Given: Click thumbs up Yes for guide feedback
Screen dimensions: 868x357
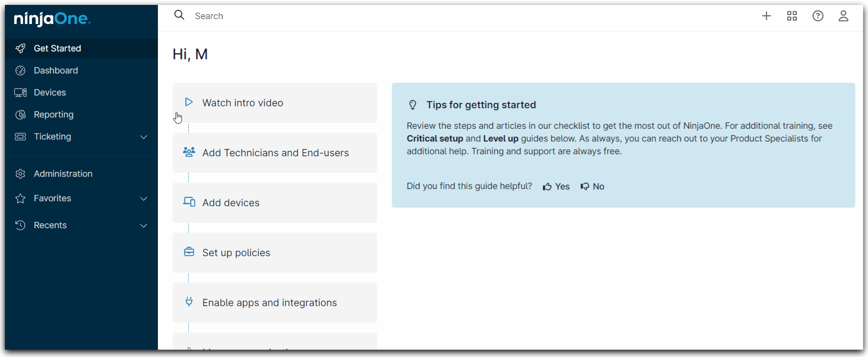Looking at the screenshot, I should [x=556, y=187].
